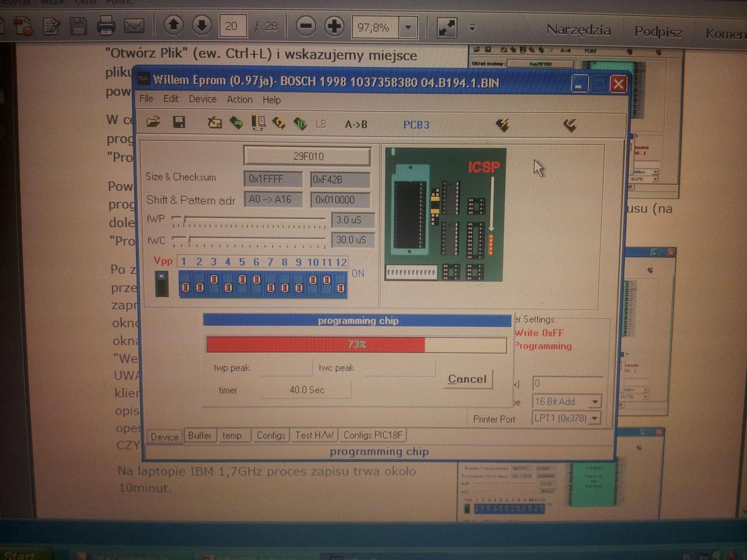Select the Device tab
This screenshot has width=747, height=560.
[165, 437]
